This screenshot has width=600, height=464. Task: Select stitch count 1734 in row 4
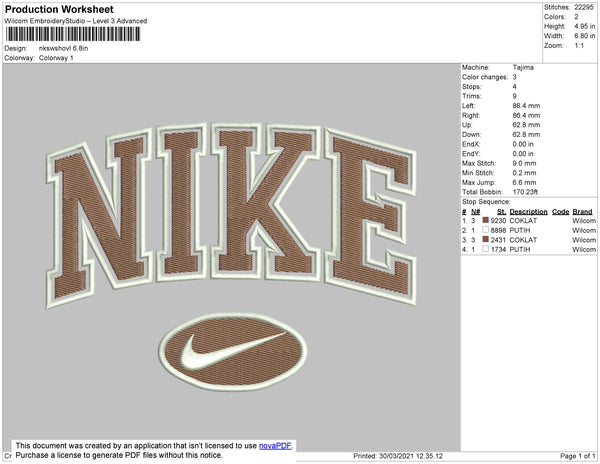[x=498, y=249]
